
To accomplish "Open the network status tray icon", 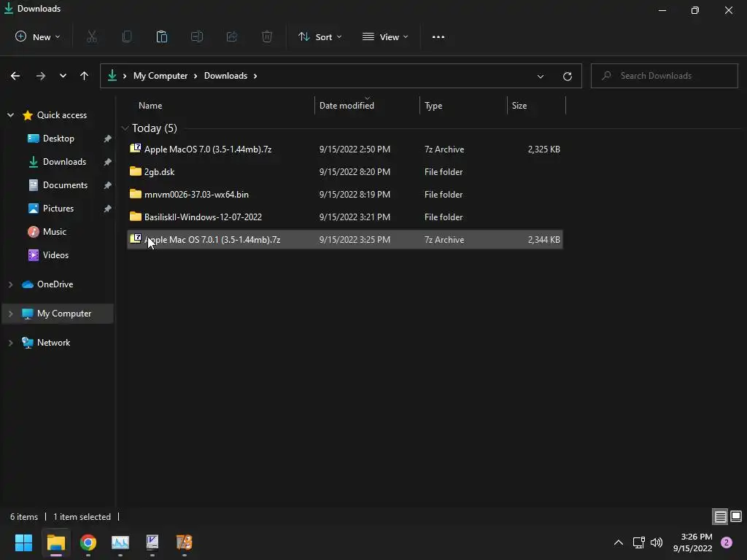I will [x=638, y=542].
